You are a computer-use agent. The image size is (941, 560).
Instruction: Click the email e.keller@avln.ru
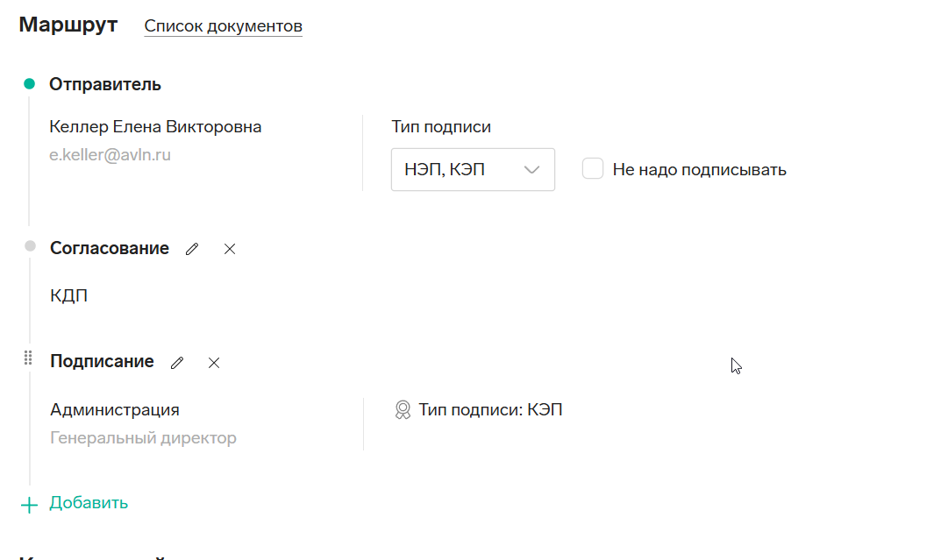(110, 155)
